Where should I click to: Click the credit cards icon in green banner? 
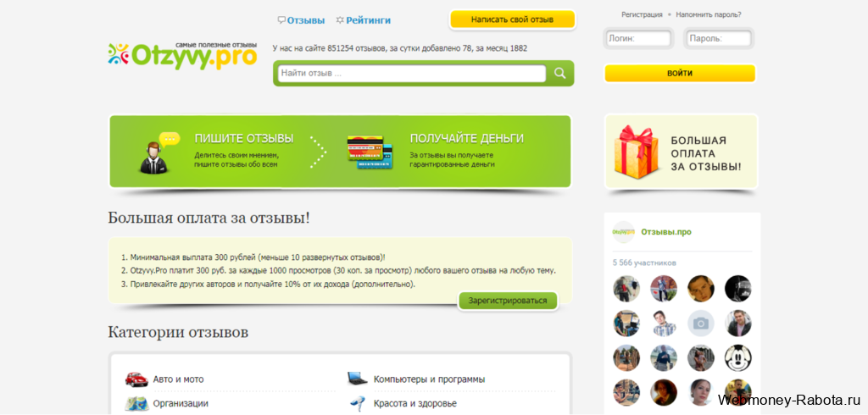click(370, 152)
